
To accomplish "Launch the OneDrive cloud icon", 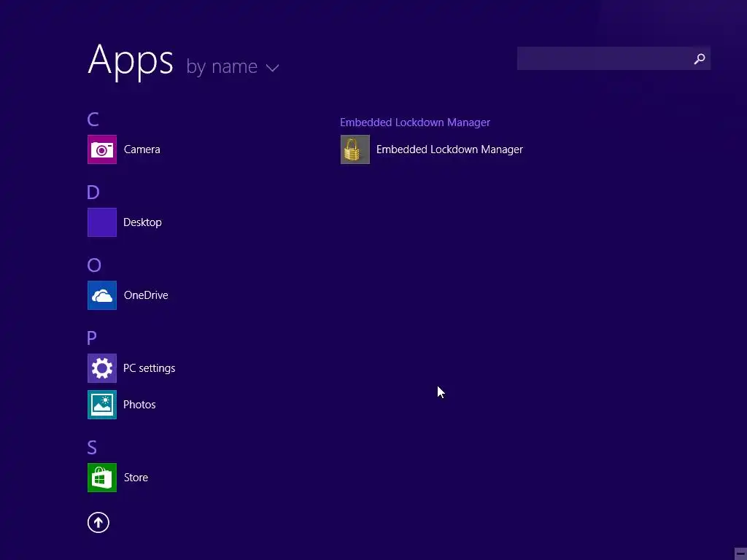I will click(102, 295).
